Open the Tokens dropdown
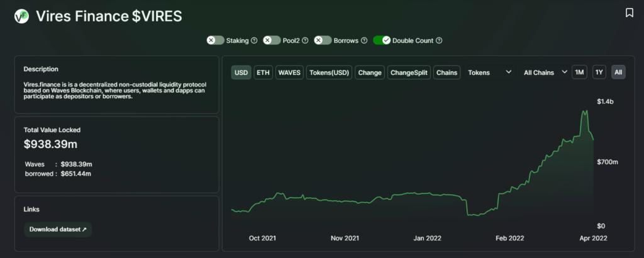Screen dimensions: 644x258 489,72
